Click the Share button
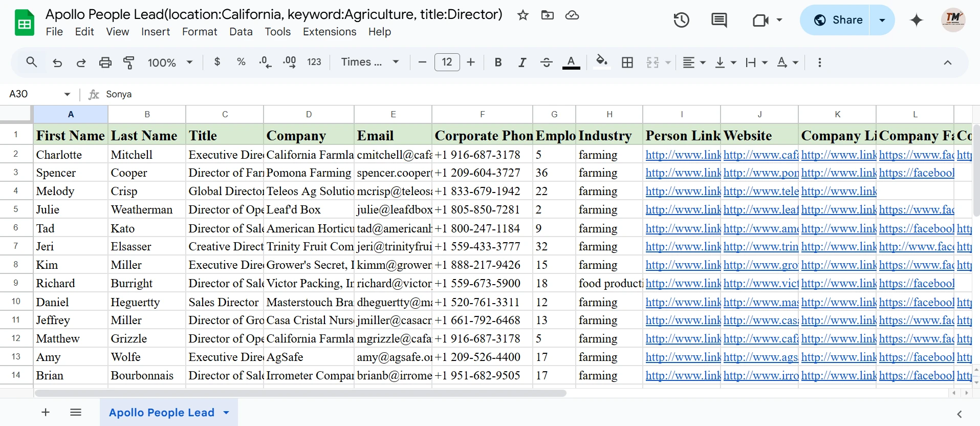The image size is (980, 426). (837, 20)
